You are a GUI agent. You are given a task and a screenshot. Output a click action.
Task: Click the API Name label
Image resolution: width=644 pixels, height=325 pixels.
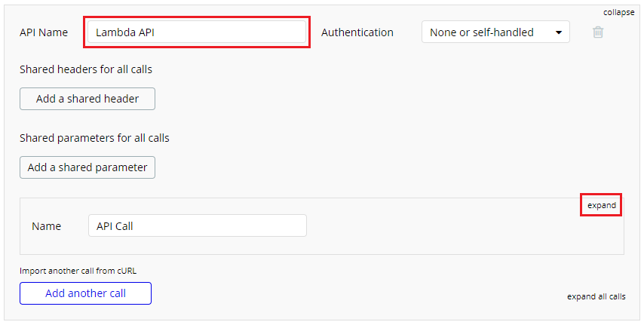(44, 32)
